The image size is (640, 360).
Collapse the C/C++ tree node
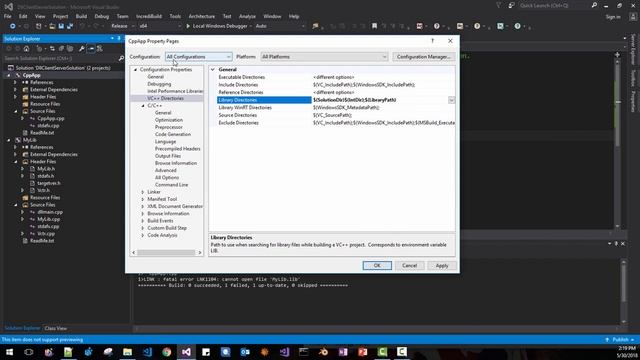[x=143, y=106]
